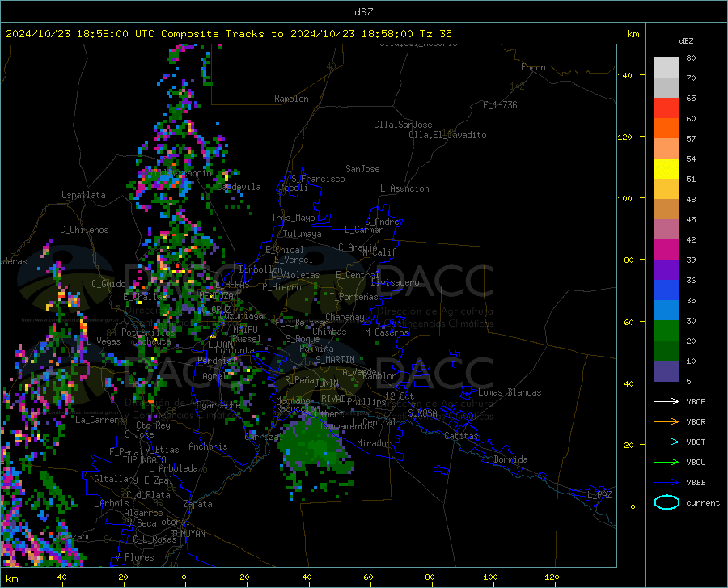This screenshot has width=728, height=588.
Task: Click the 'L_PAZ' map label
Action: pyautogui.click(x=599, y=495)
